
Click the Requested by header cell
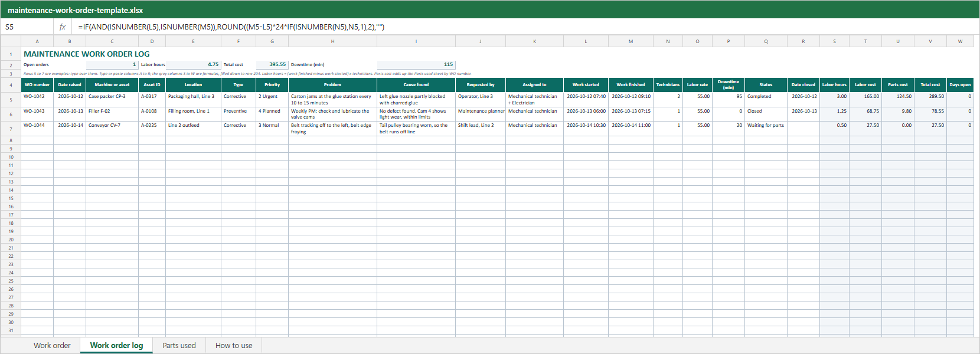481,84
